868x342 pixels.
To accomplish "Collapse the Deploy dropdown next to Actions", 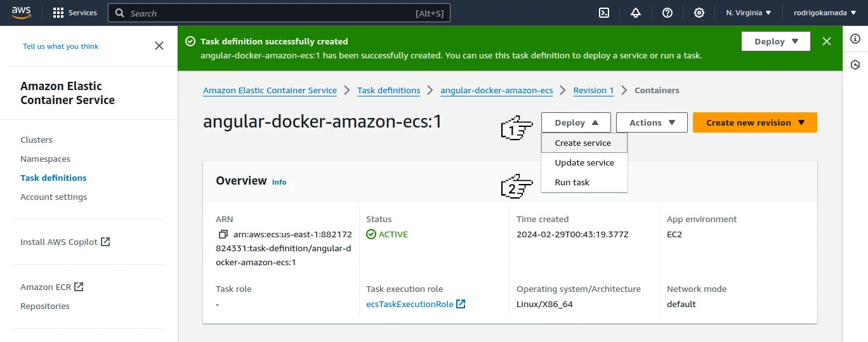I will [x=576, y=122].
